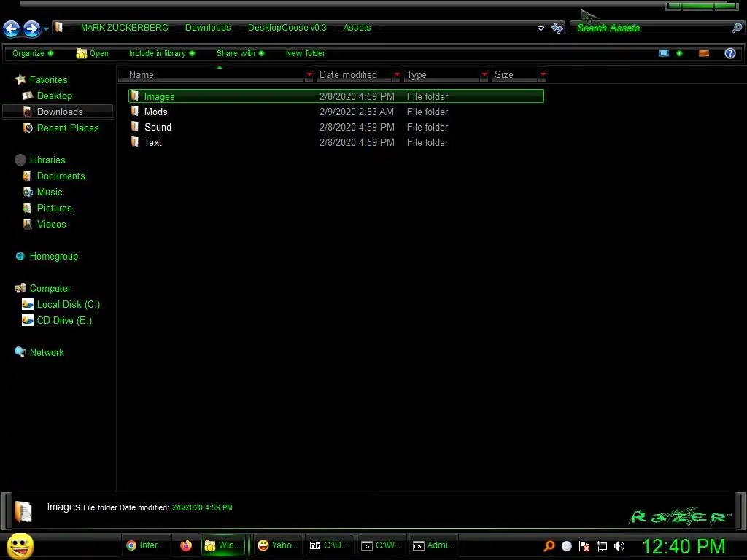Create a New folder

pyautogui.click(x=306, y=53)
